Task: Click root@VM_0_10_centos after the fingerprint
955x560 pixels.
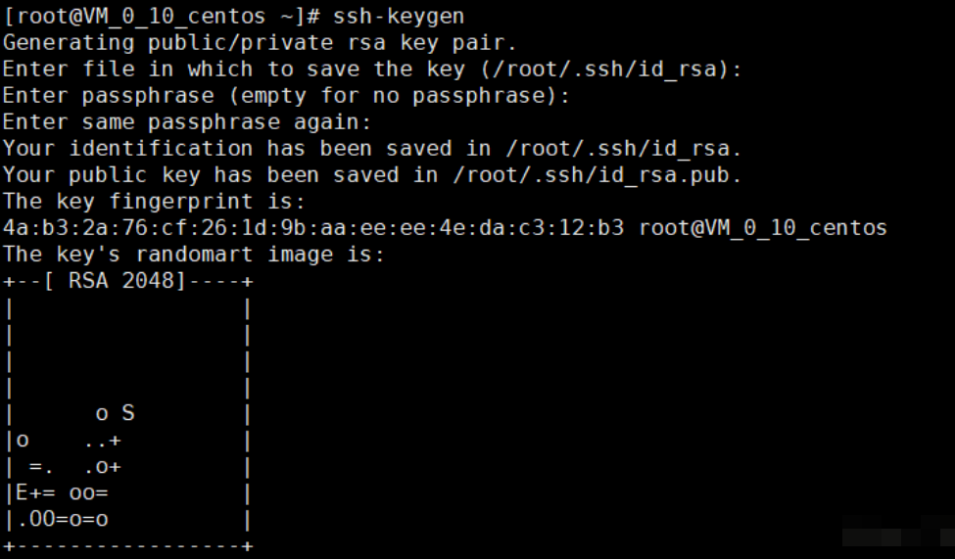Action: (x=763, y=228)
